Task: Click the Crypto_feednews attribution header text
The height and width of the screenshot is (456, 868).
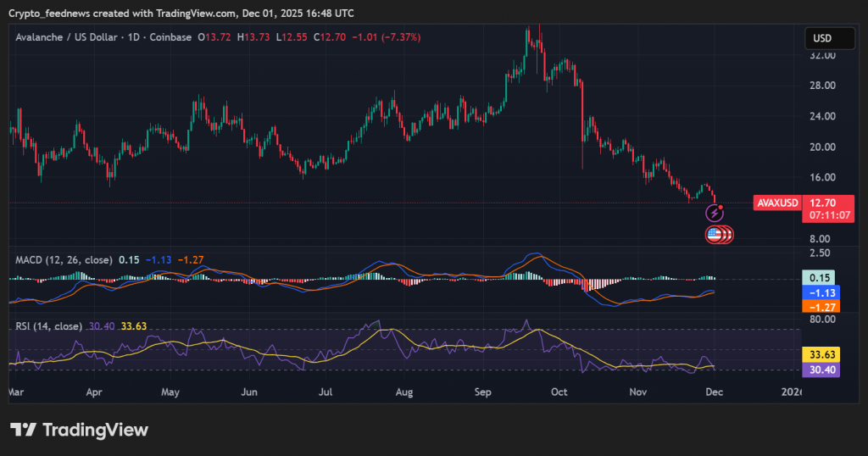Action: [181, 13]
